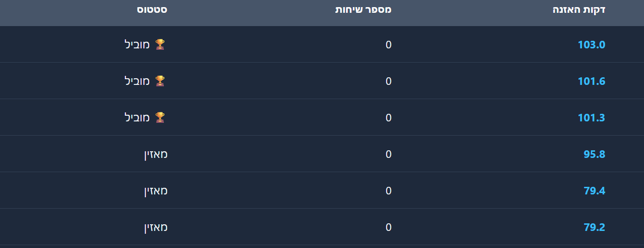Open the 79.4 minutes value
Viewport: 644px width, 248px height.
(594, 191)
